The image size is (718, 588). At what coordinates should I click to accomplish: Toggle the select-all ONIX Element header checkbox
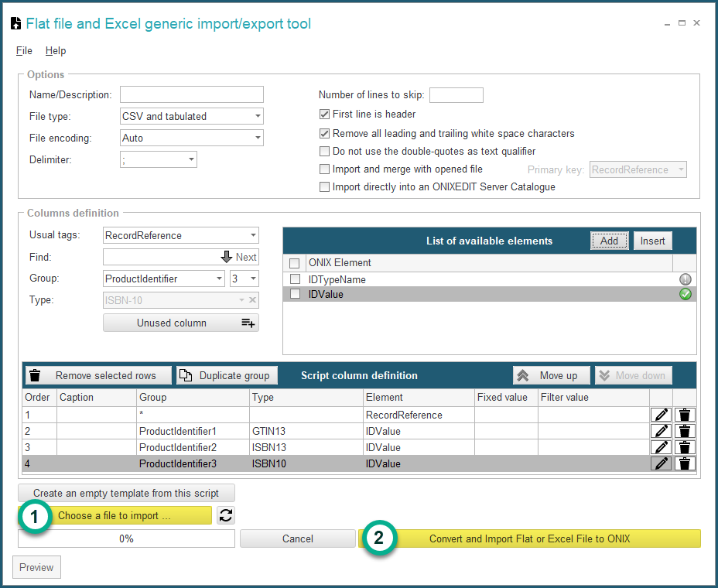[295, 263]
